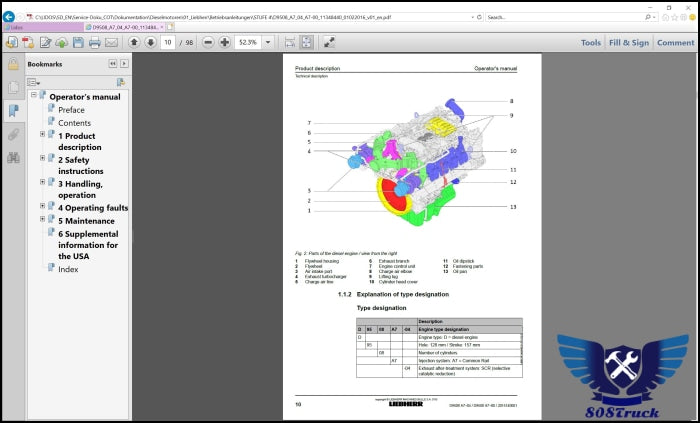Screen dimensions: 700x423
Task: Open the Attachments paperclip panel
Action: coord(13,134)
